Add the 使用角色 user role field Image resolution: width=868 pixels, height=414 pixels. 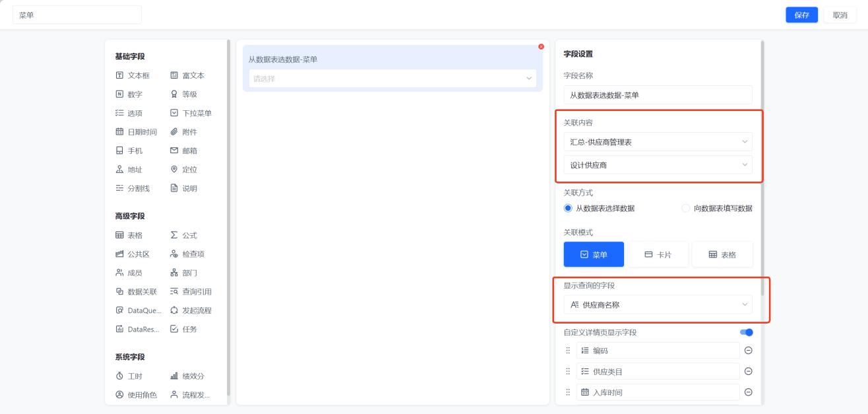[x=137, y=395]
